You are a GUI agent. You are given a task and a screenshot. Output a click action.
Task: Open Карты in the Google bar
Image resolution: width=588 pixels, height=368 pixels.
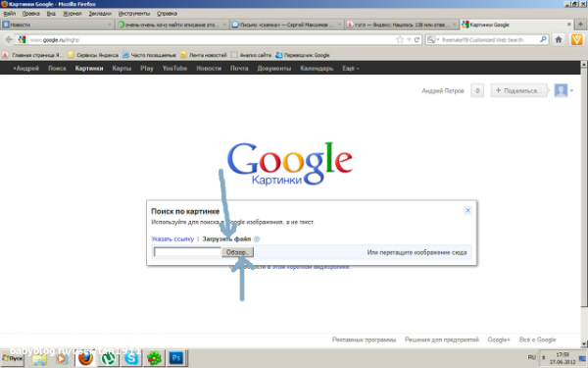pyautogui.click(x=122, y=69)
